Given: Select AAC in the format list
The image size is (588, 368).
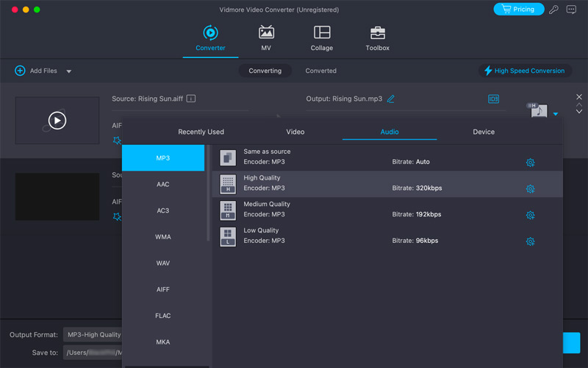Looking at the screenshot, I should click(163, 185).
